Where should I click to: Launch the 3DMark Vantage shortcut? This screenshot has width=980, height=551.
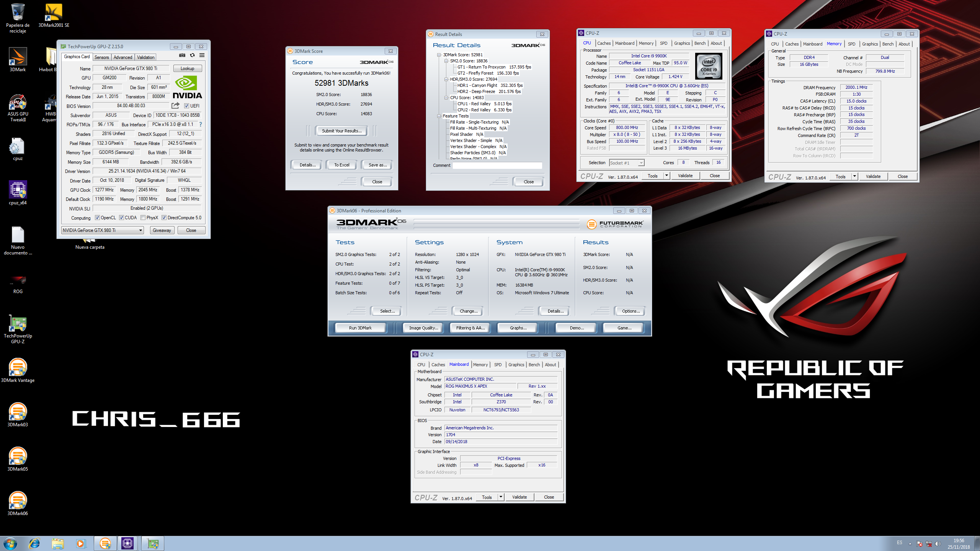(18, 370)
